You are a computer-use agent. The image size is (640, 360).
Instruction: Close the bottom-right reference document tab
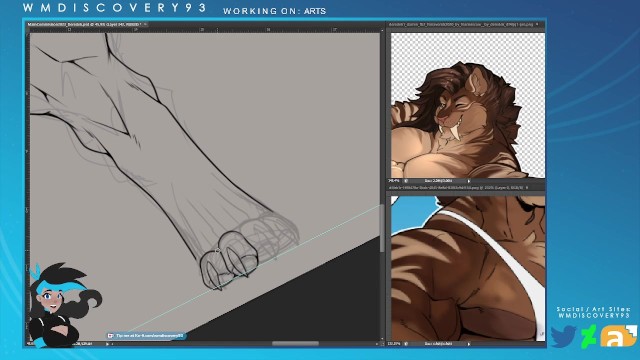click(527, 188)
